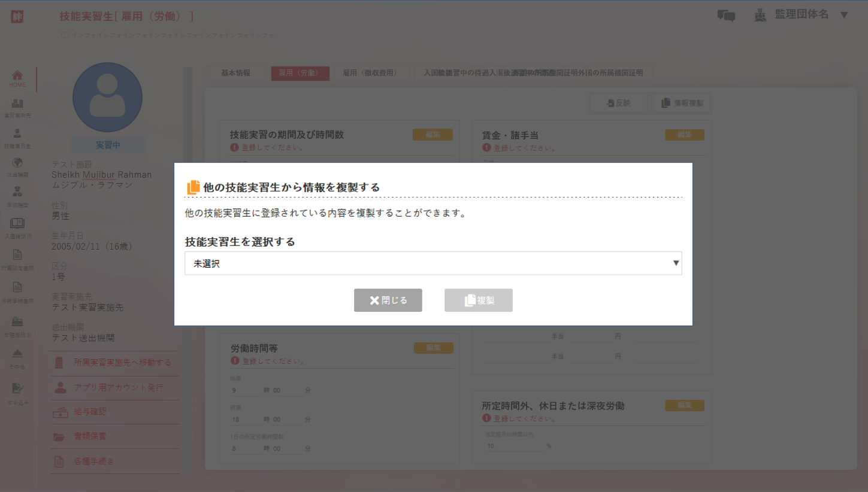Click the user profile avatar picture

[x=108, y=97]
